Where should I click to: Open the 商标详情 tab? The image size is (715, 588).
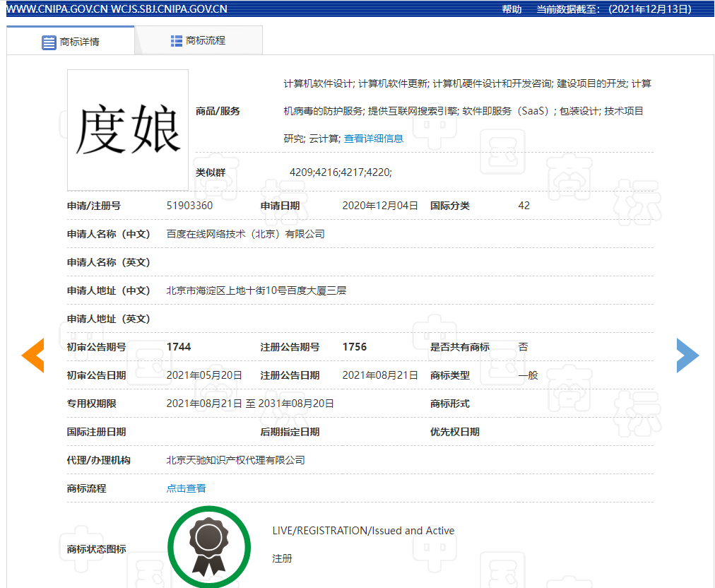tap(71, 40)
